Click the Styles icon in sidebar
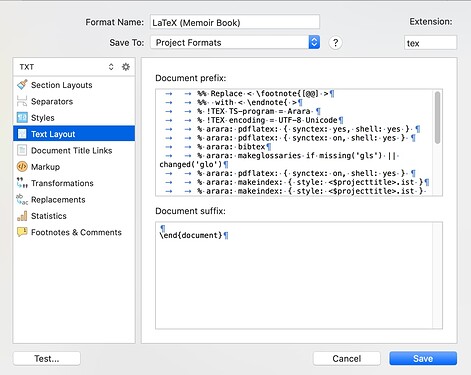 pos(22,117)
